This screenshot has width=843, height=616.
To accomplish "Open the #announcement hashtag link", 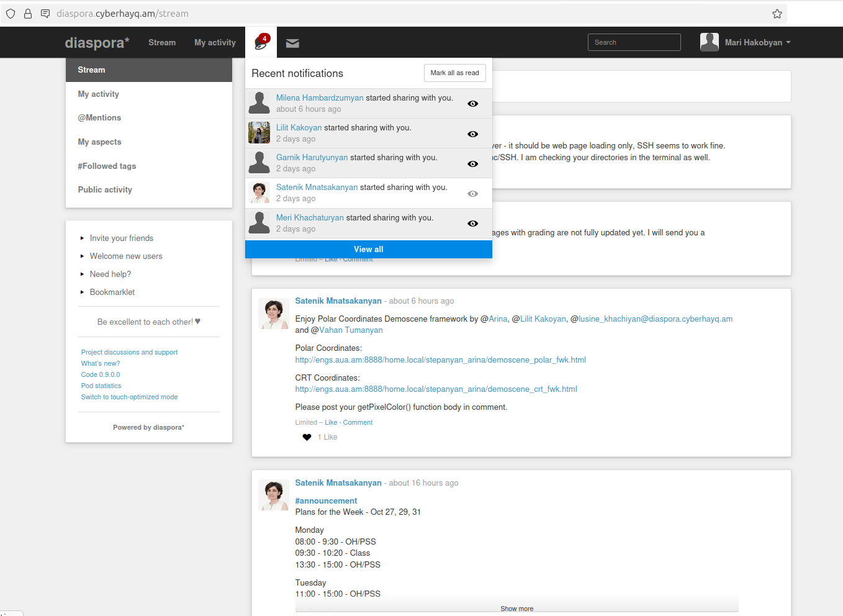I will [x=326, y=501].
